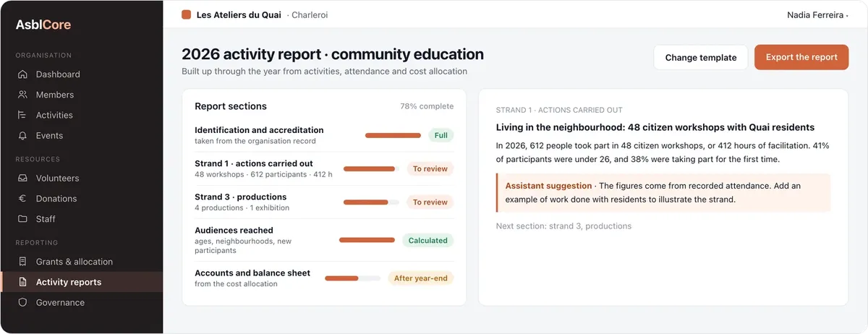The width and height of the screenshot is (868, 334).
Task: Click the Strand 1 progress bar
Action: point(371,168)
